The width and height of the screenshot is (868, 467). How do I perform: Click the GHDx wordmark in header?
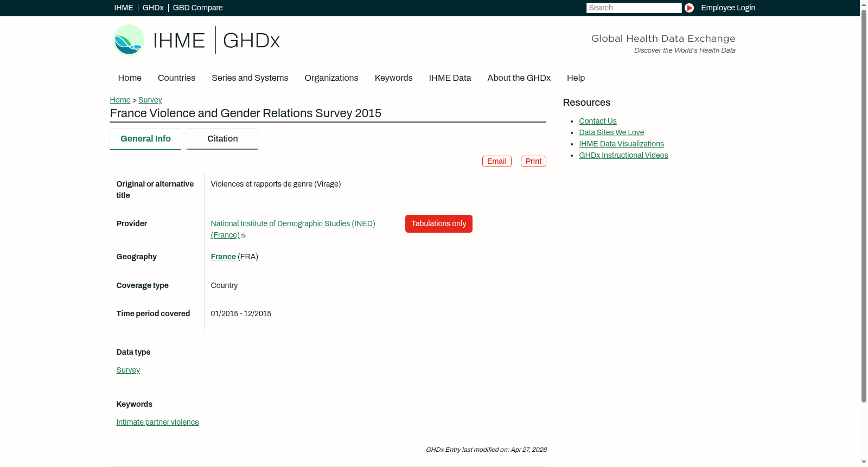tap(251, 41)
